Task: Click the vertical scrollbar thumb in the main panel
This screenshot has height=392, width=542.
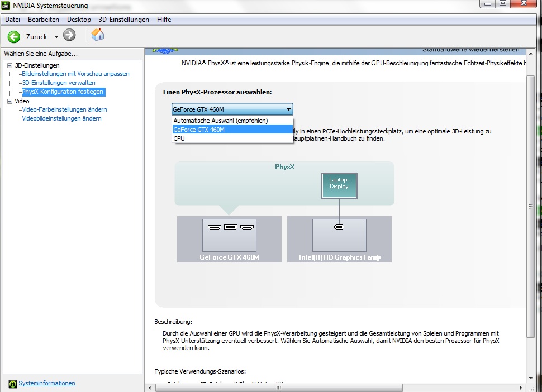Action: [530, 206]
